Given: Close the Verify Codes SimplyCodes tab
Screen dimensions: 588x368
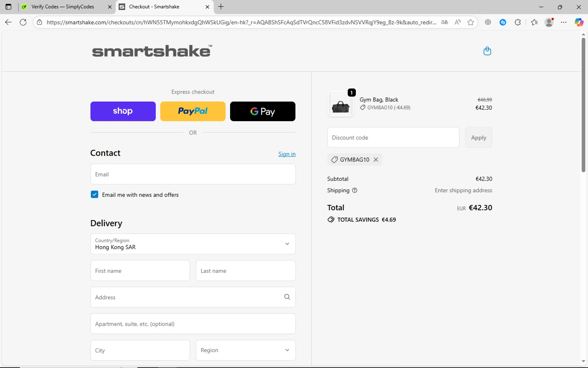Looking at the screenshot, I should coord(109,7).
